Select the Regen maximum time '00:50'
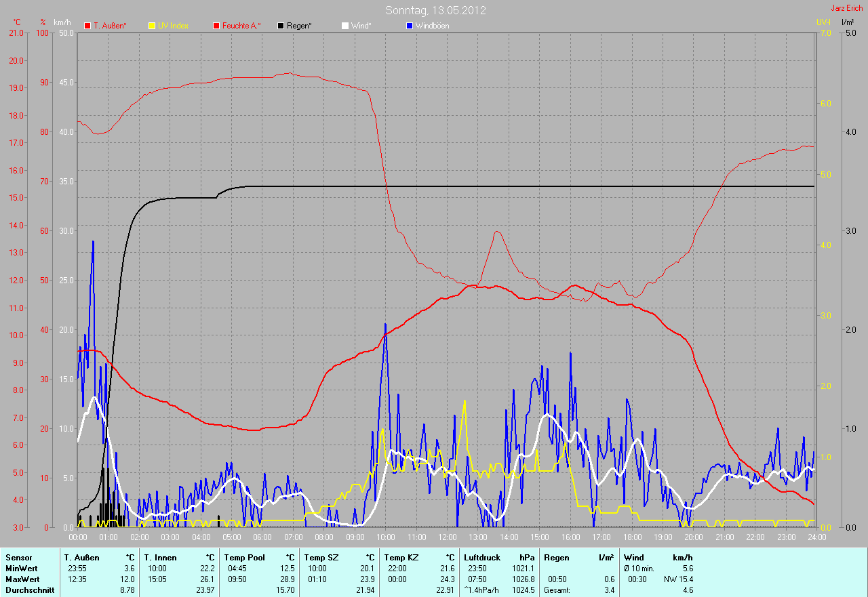 click(557, 579)
